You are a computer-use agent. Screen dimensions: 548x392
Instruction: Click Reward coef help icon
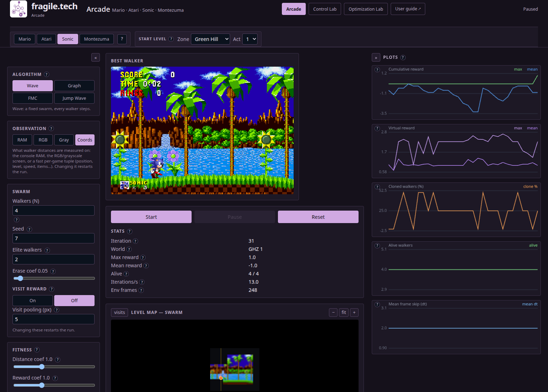click(55, 378)
